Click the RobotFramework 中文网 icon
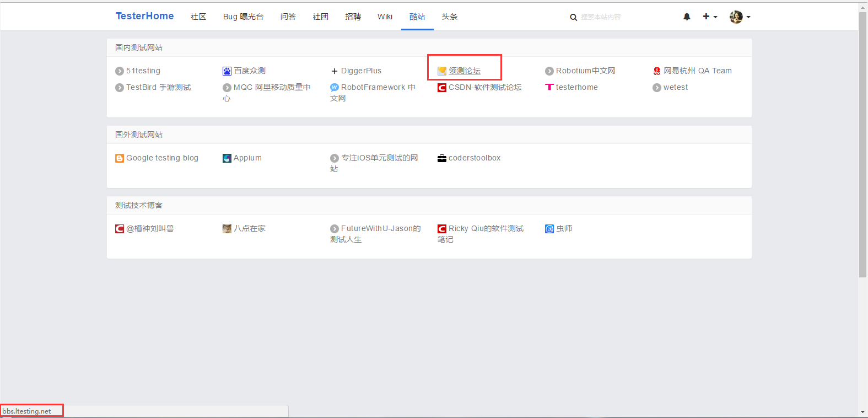This screenshot has width=868, height=418. (x=335, y=87)
